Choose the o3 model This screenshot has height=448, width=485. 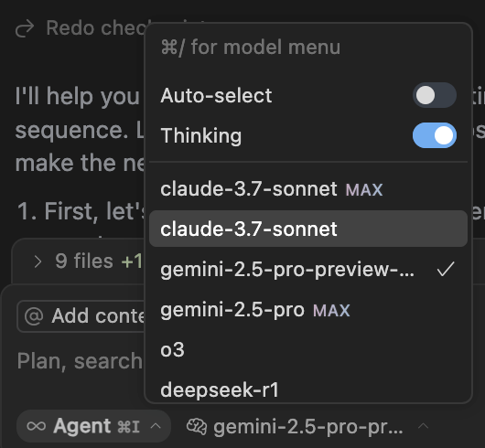click(308, 350)
